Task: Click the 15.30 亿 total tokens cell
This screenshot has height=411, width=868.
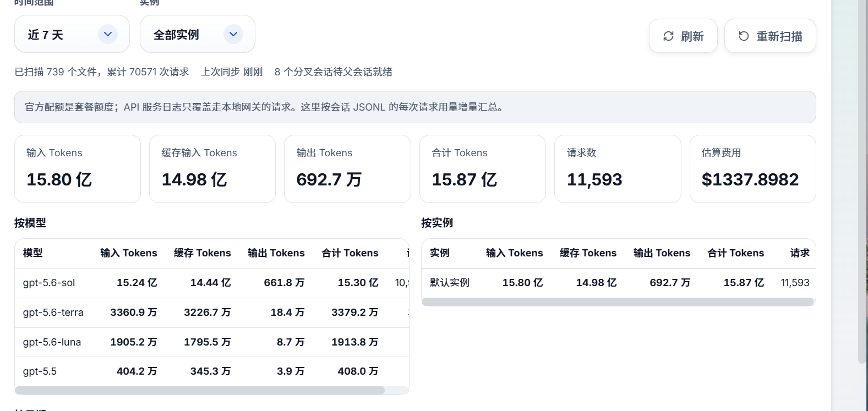Action: pyautogui.click(x=358, y=283)
